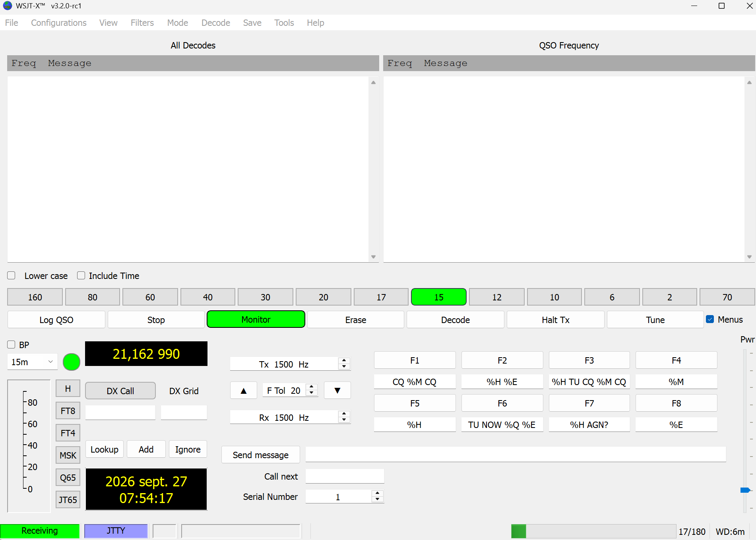The height and width of the screenshot is (540, 756).
Task: Open the View menu
Action: click(108, 23)
